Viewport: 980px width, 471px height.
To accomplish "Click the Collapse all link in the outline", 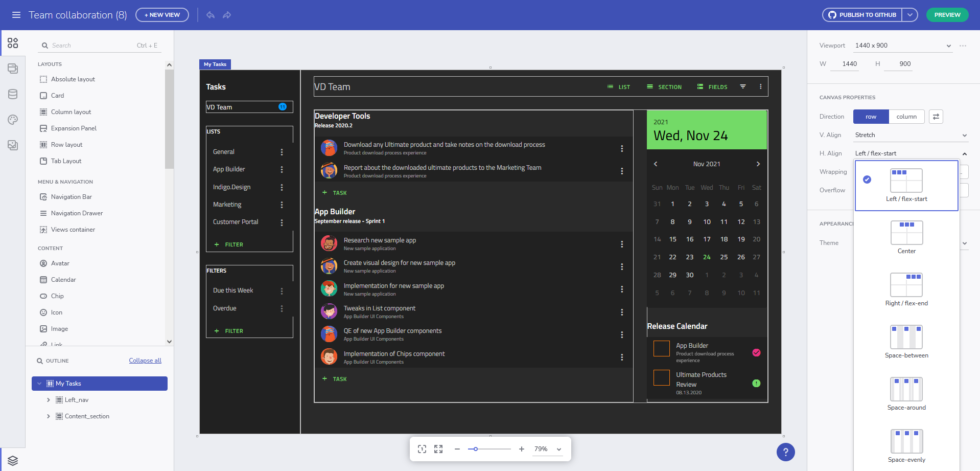I will (x=145, y=360).
